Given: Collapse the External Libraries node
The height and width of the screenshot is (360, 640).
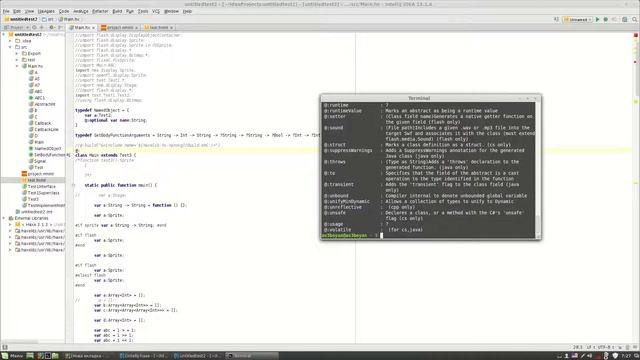Looking at the screenshot, I should coord(4,218).
